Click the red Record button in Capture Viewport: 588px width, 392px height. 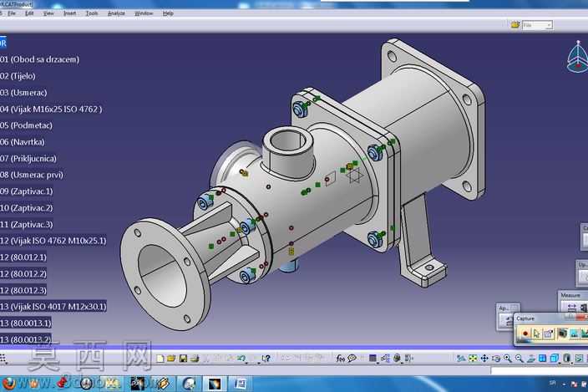point(525,333)
